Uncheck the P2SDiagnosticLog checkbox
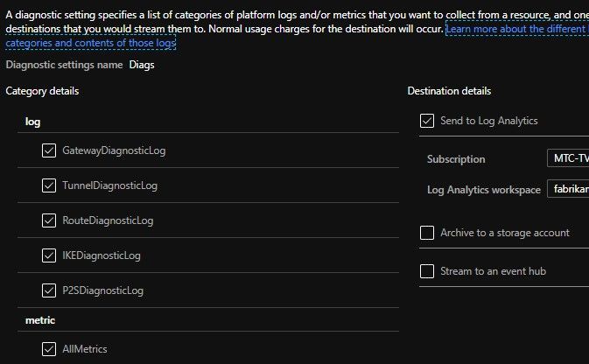 tap(49, 290)
